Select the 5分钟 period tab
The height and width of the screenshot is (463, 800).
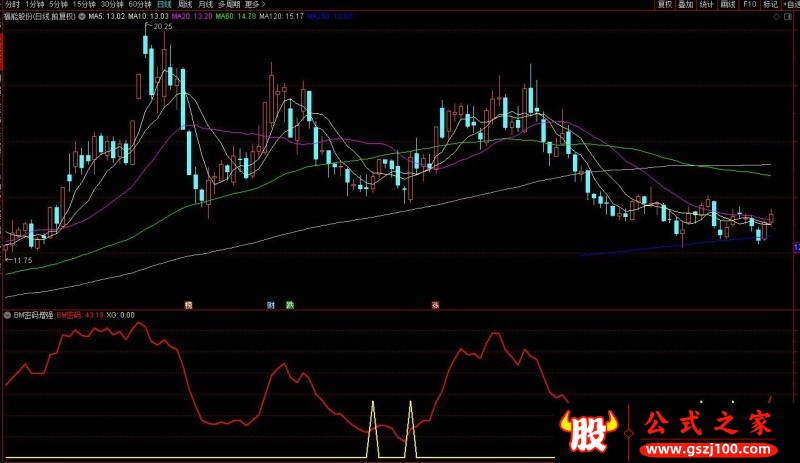coord(59,5)
